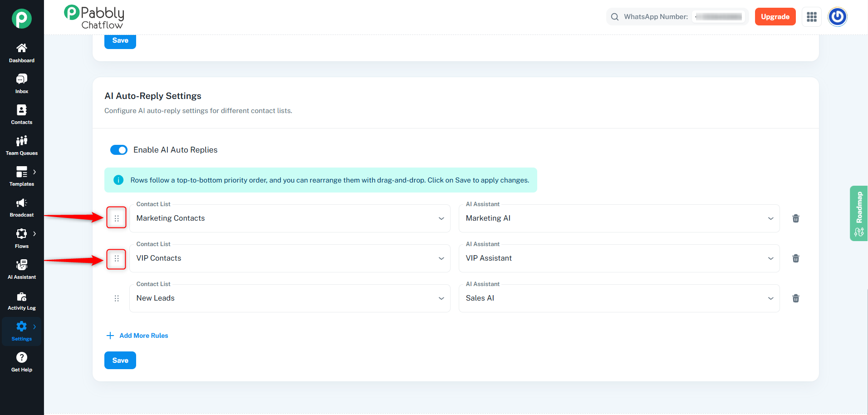
Task: Delete the New Leads rule
Action: point(796,298)
